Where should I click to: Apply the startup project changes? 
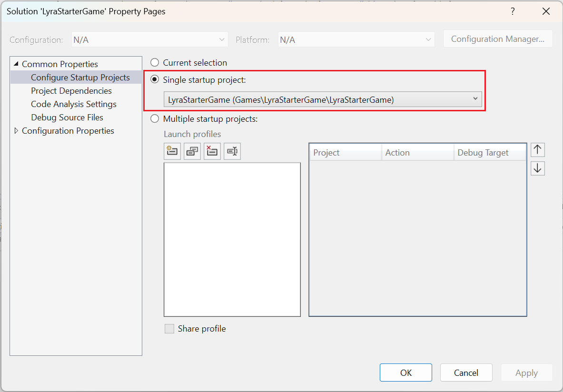526,372
